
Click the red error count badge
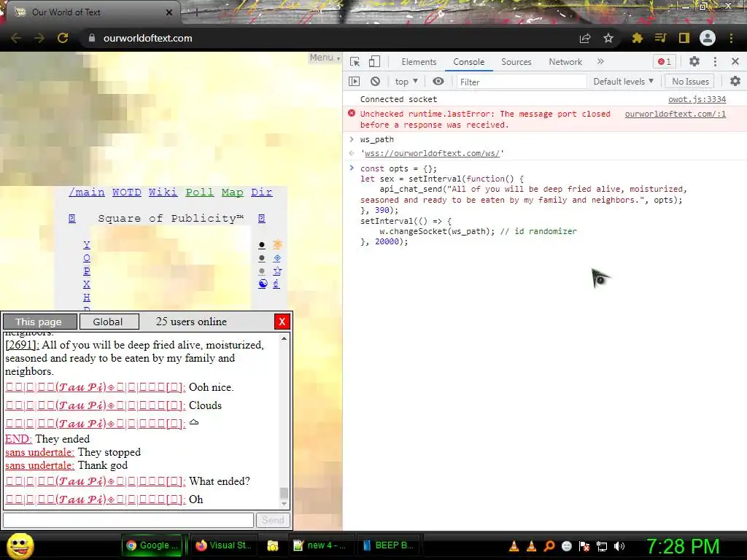click(x=665, y=61)
